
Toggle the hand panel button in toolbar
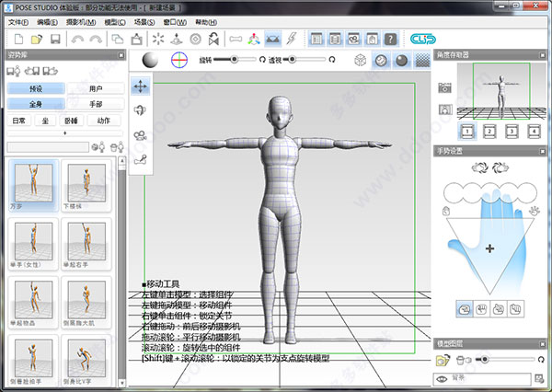coord(372,39)
